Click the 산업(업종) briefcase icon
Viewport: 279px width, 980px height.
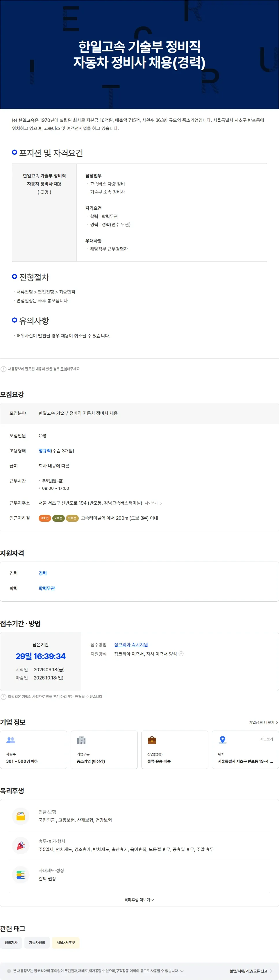152,740
